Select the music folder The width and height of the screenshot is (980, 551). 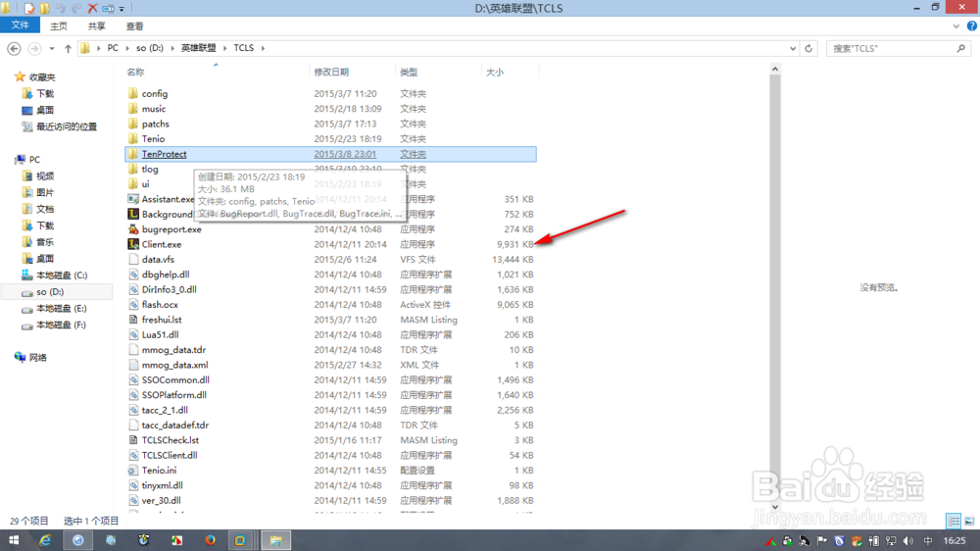[x=154, y=108]
